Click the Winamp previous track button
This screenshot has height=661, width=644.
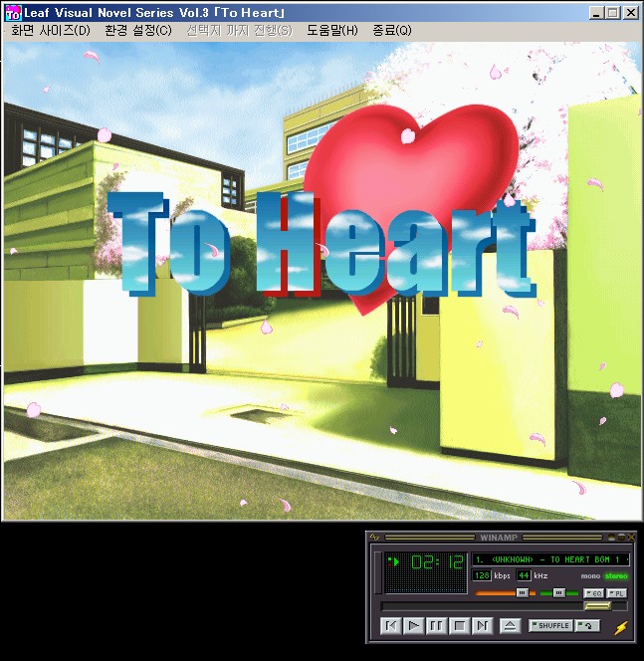391,625
